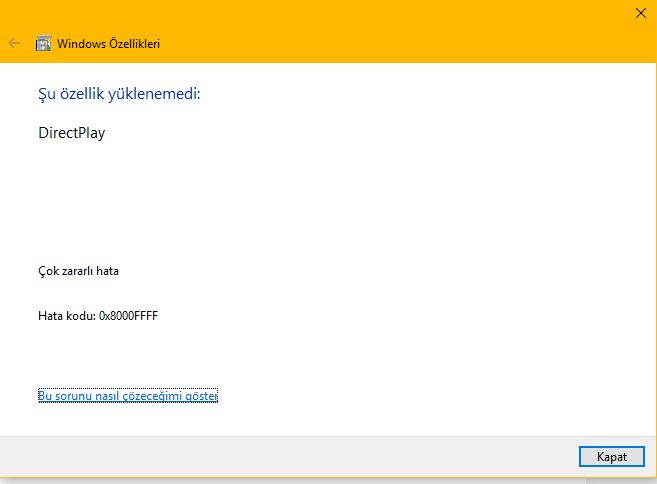
Task: Click the Windows Özellikleri window icon
Action: (43, 43)
